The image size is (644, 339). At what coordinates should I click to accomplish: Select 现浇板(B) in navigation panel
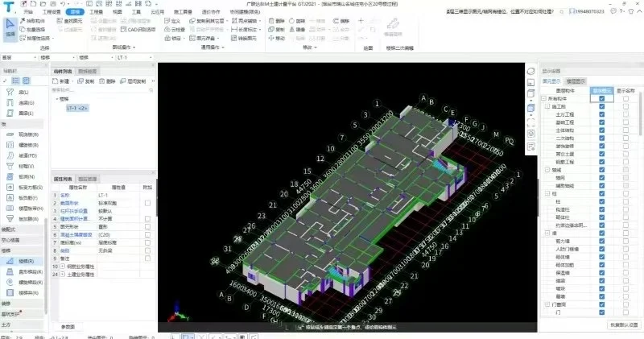pos(23,134)
